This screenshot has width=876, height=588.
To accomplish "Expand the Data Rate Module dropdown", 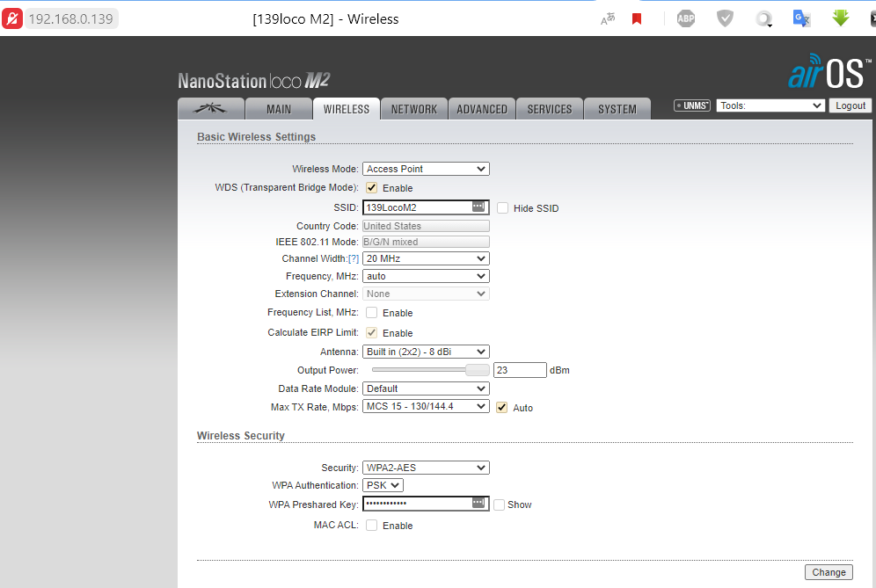I will (x=426, y=388).
